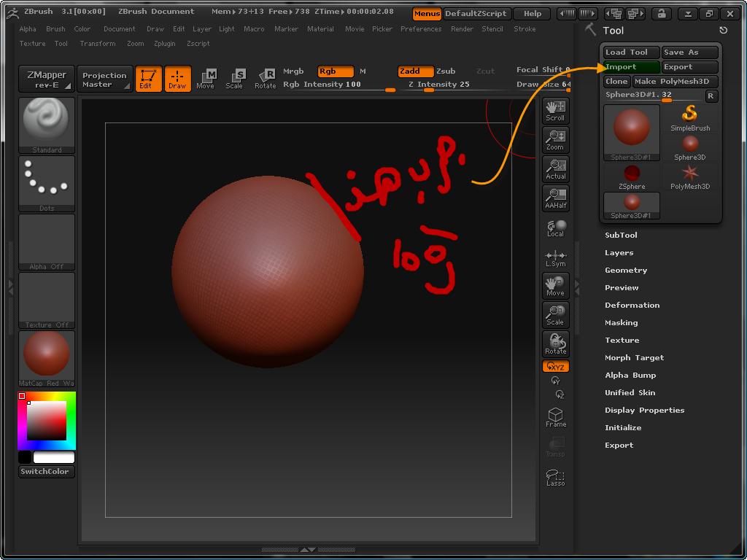Open the Texture Off selector
The image size is (747, 560).
tap(47, 300)
